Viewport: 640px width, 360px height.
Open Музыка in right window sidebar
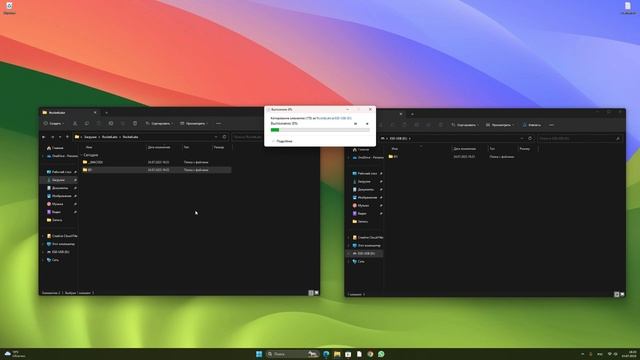point(361,206)
